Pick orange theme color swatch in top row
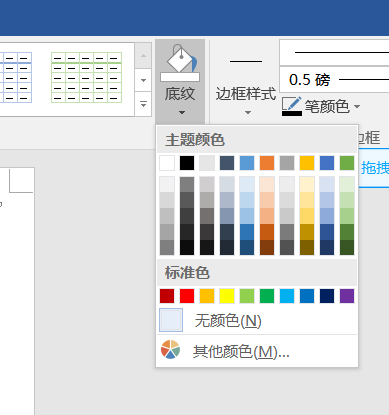 (x=267, y=163)
